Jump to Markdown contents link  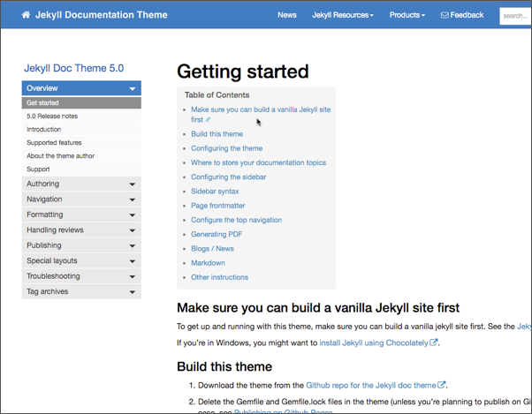point(208,262)
